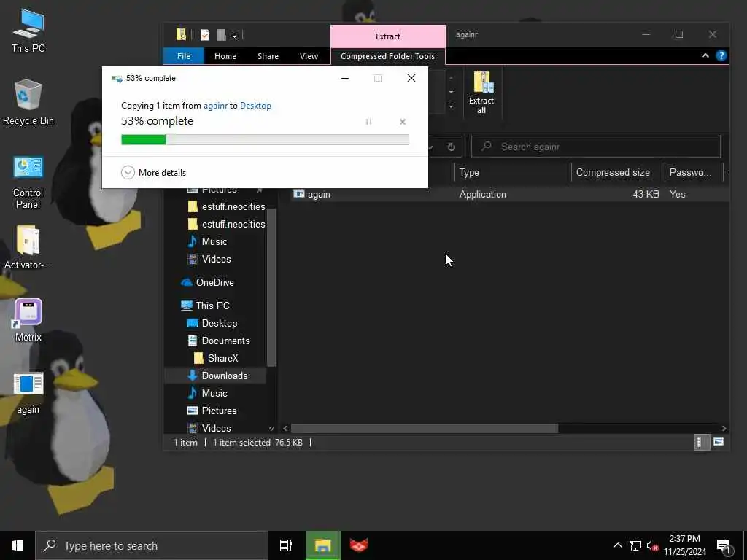This screenshot has height=560, width=747.
Task: Click scroll-down arrow of navigation pane
Action: tap(271, 429)
